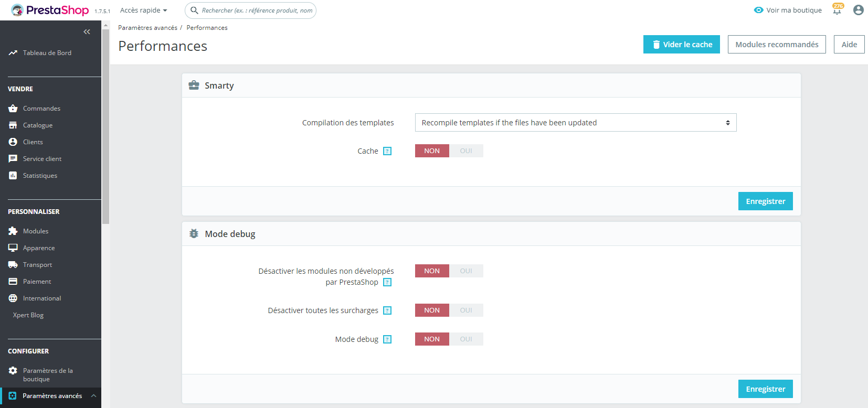
Task: Open help icon for Désactiver les modules non développés
Action: click(x=387, y=282)
